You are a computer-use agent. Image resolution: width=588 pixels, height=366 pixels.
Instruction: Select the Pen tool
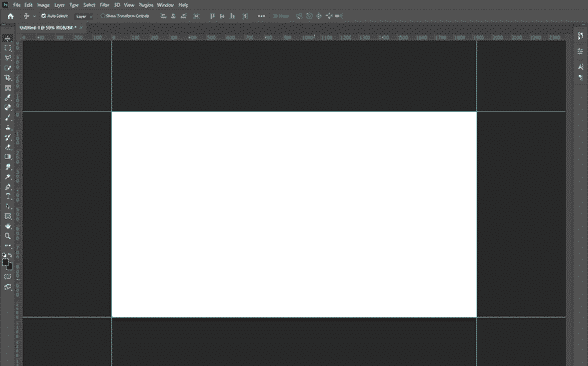[8, 187]
